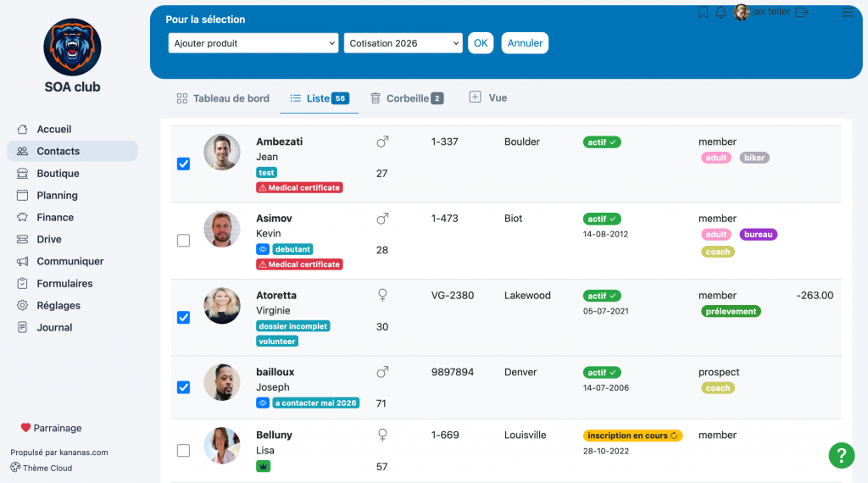Screen dimensions: 868x483
Task: Click the Corbeille trash icon
Action: 376,98
